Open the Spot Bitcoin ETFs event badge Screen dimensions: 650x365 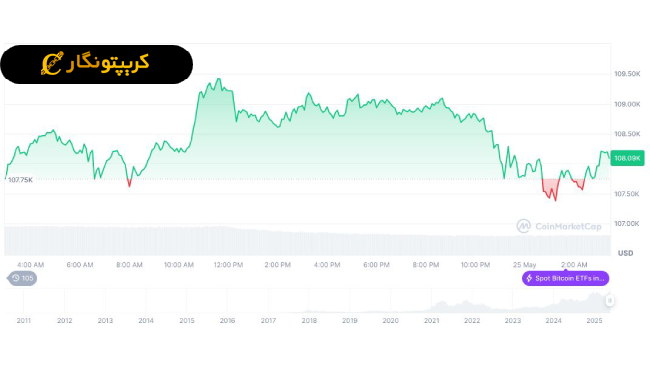point(565,278)
